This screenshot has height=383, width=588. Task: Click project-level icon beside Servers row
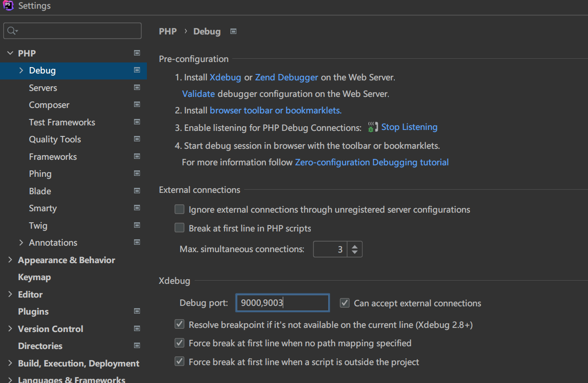137,87
